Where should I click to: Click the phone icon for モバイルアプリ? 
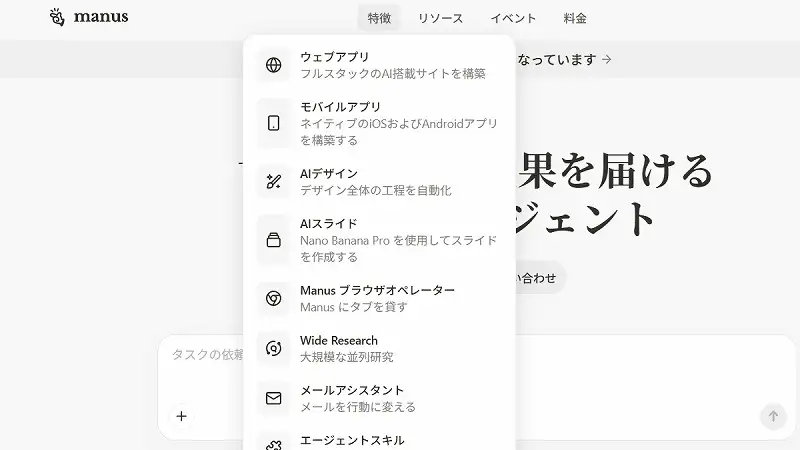pos(273,123)
